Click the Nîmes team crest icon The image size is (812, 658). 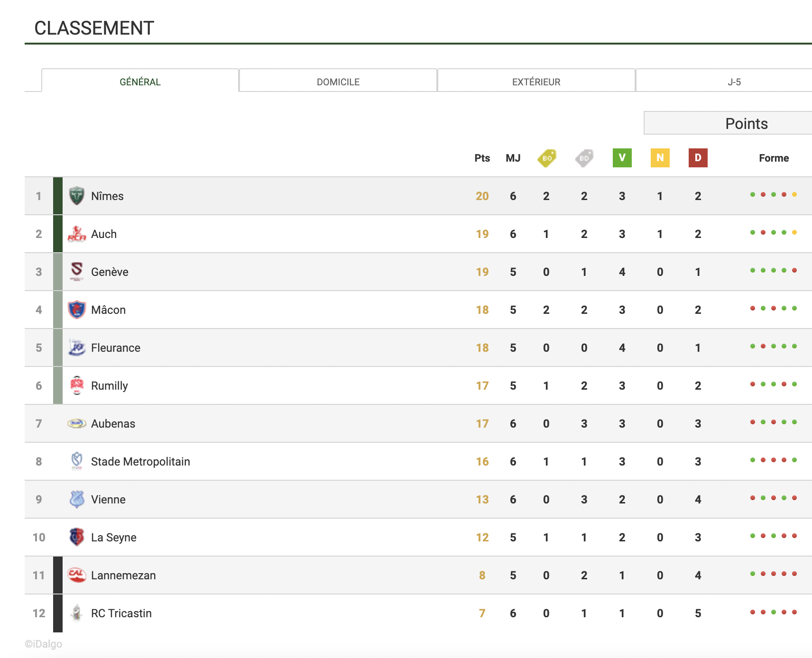point(76,196)
